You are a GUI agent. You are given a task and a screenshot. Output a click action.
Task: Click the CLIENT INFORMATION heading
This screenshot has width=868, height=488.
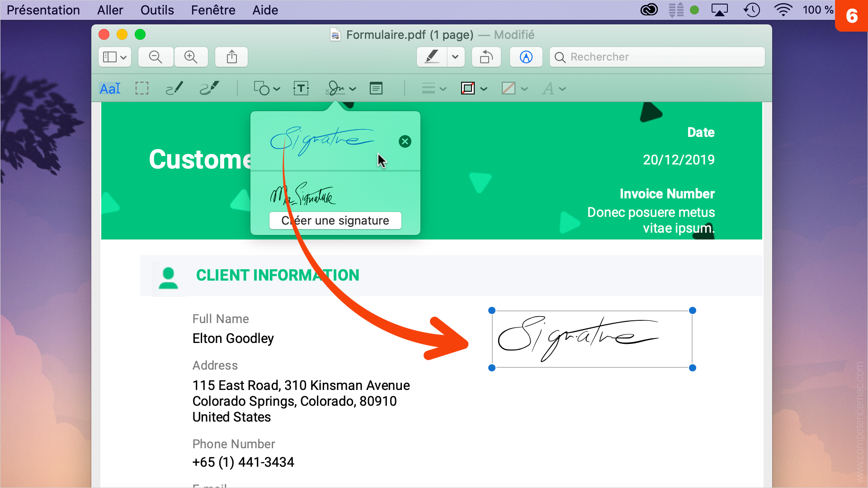click(x=278, y=275)
